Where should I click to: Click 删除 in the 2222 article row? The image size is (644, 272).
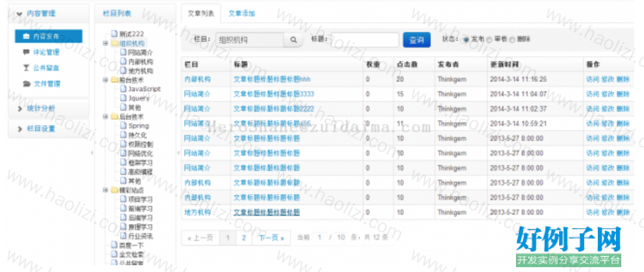(x=623, y=109)
